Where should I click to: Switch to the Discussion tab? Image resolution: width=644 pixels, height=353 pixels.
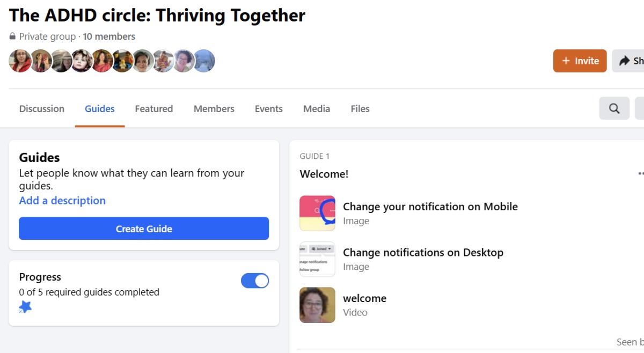pyautogui.click(x=42, y=108)
